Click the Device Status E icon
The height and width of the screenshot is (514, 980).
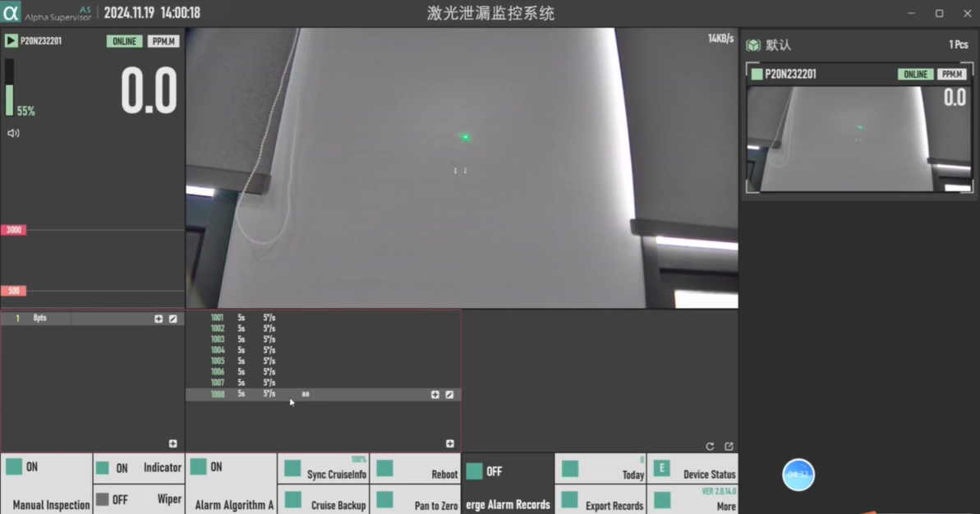coord(662,468)
